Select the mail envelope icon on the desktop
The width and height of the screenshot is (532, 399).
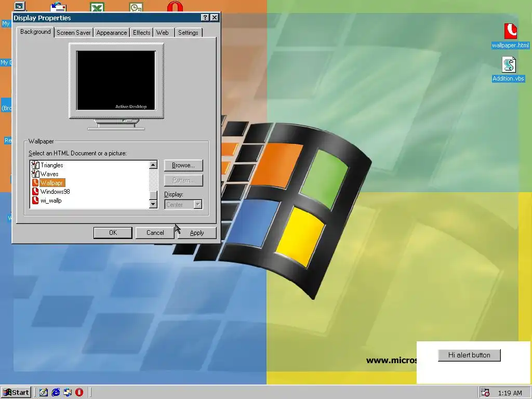(x=58, y=7)
